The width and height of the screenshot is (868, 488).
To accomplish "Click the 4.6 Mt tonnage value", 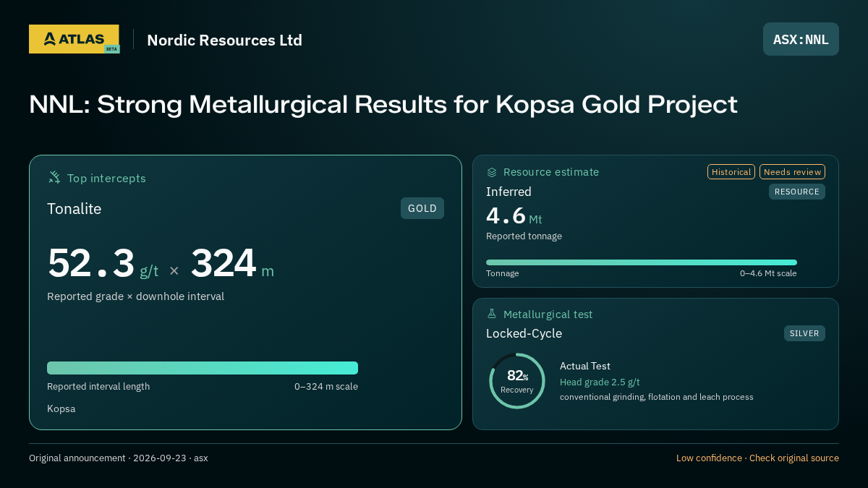I will click(x=514, y=216).
